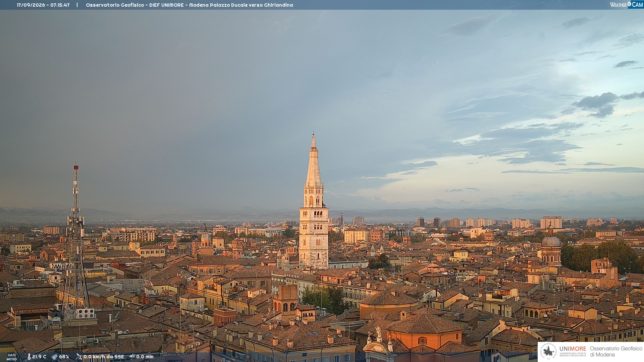Click the Osservatorio Geofisico DIEF UNIMORE title
This screenshot has width=644, height=362.
click(x=190, y=5)
